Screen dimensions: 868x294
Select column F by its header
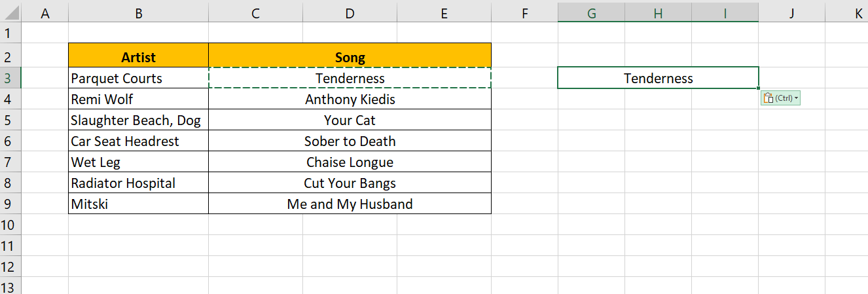(524, 12)
